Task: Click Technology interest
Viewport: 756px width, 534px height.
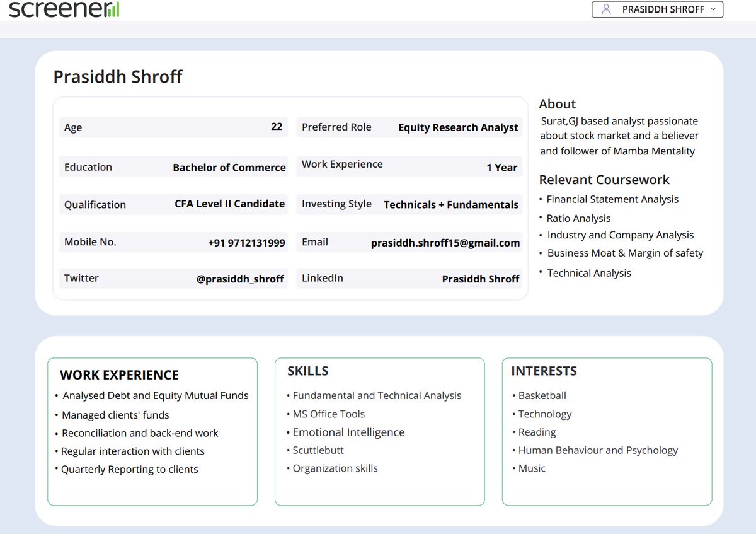Action: click(x=545, y=414)
